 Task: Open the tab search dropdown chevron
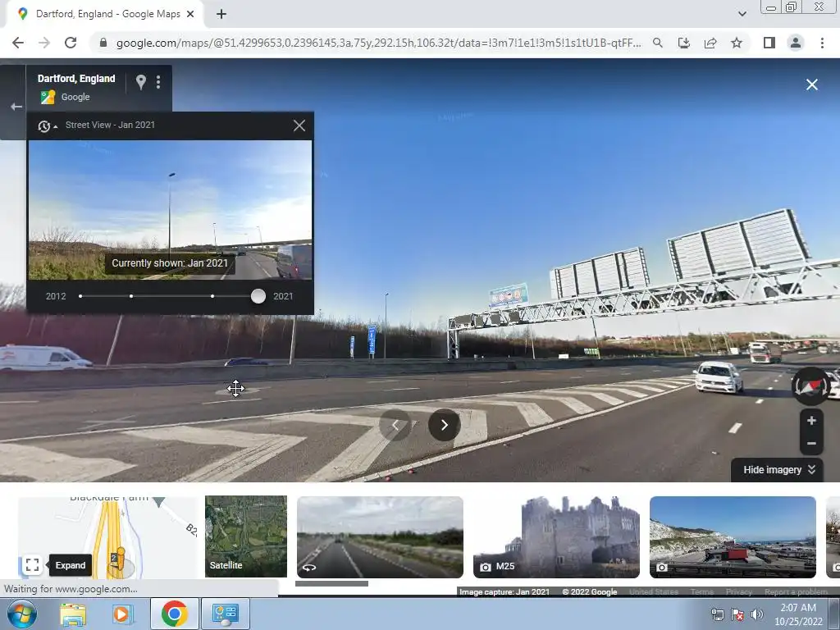pyautogui.click(x=742, y=14)
